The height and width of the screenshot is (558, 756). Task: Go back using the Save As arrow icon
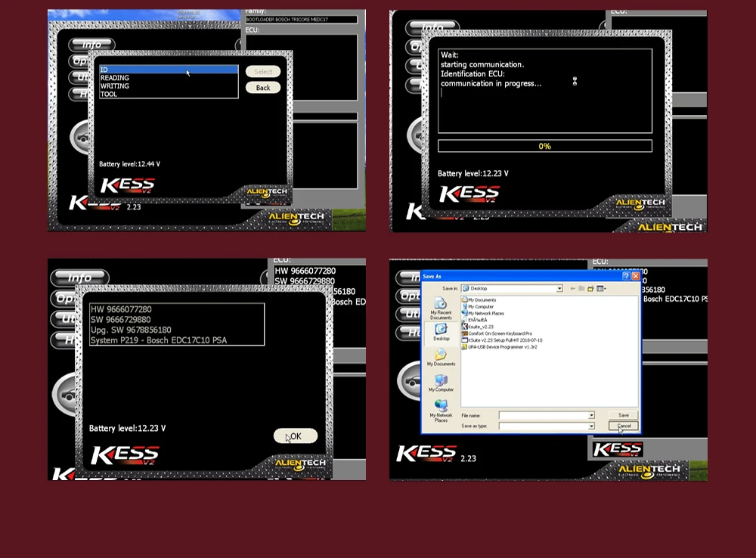(572, 288)
